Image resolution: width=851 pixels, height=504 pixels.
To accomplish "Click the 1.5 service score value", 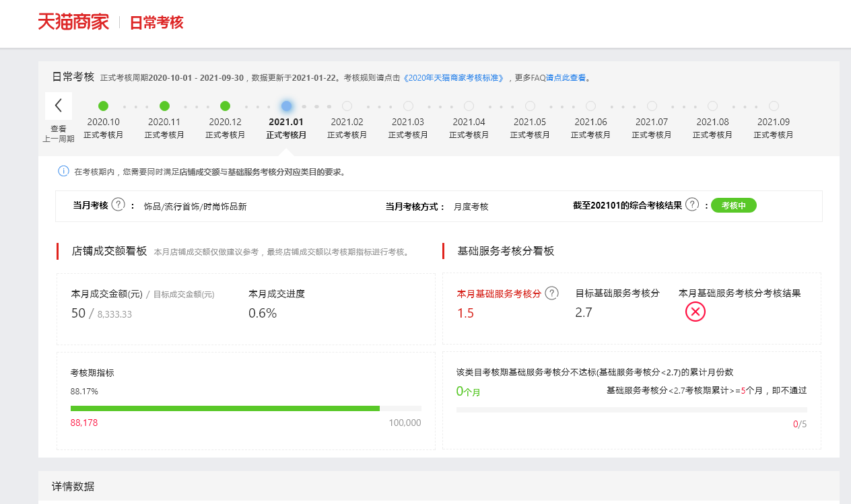I will click(x=465, y=313).
